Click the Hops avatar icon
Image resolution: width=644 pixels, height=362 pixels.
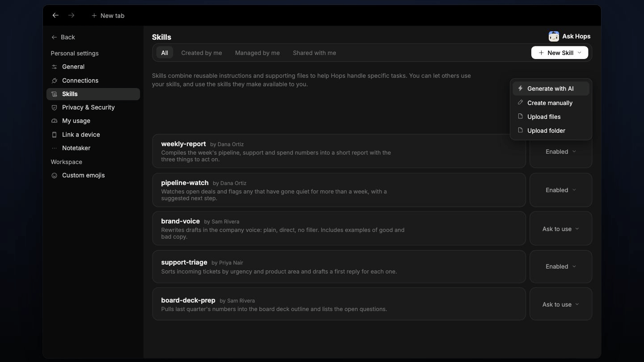pos(554,36)
